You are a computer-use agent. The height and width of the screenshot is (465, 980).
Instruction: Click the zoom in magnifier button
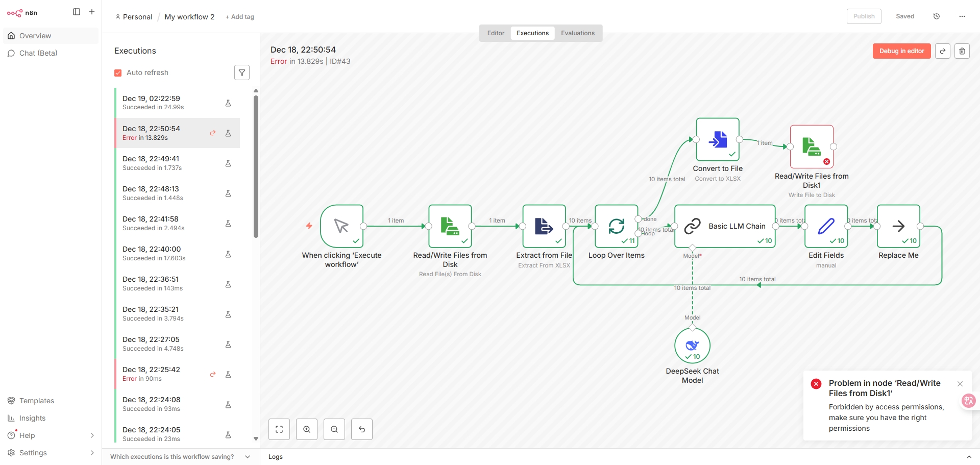pos(307,429)
